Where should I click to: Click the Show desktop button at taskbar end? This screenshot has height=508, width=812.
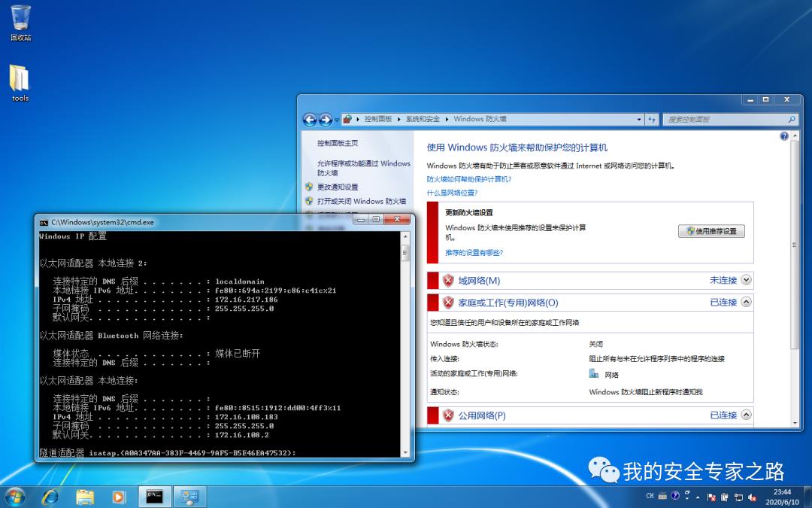point(807,497)
